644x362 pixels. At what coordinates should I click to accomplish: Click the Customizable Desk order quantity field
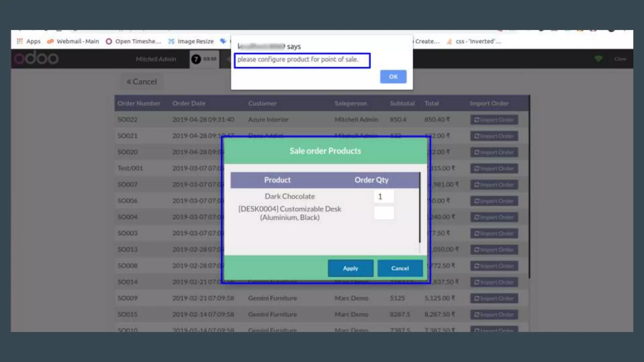tap(384, 213)
